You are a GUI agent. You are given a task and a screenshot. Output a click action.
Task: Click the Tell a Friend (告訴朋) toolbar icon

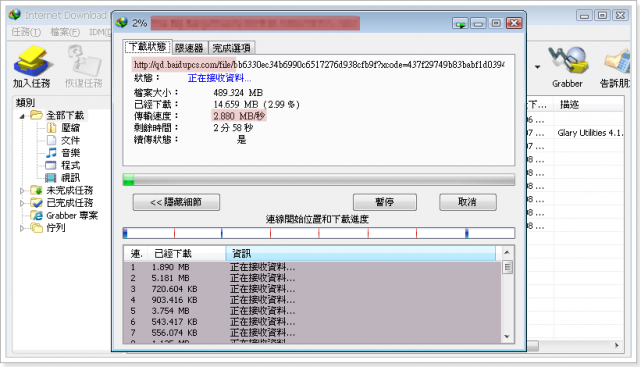pyautogui.click(x=615, y=67)
